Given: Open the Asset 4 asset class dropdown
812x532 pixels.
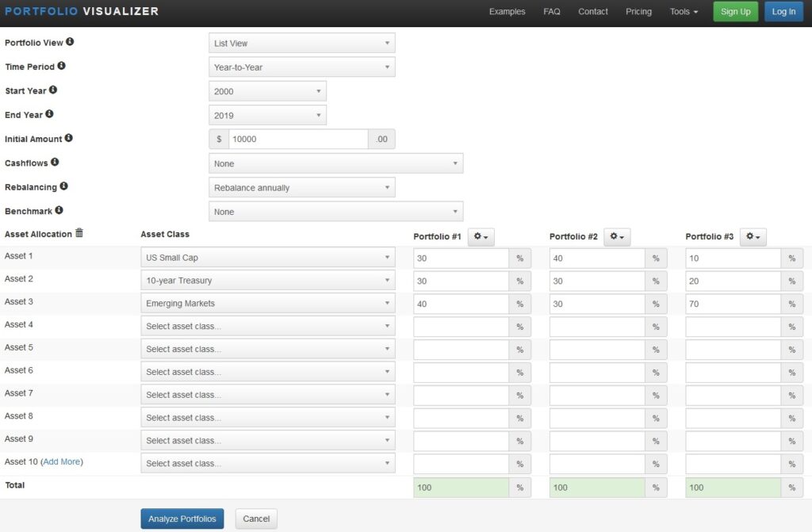Looking at the screenshot, I should [268, 326].
